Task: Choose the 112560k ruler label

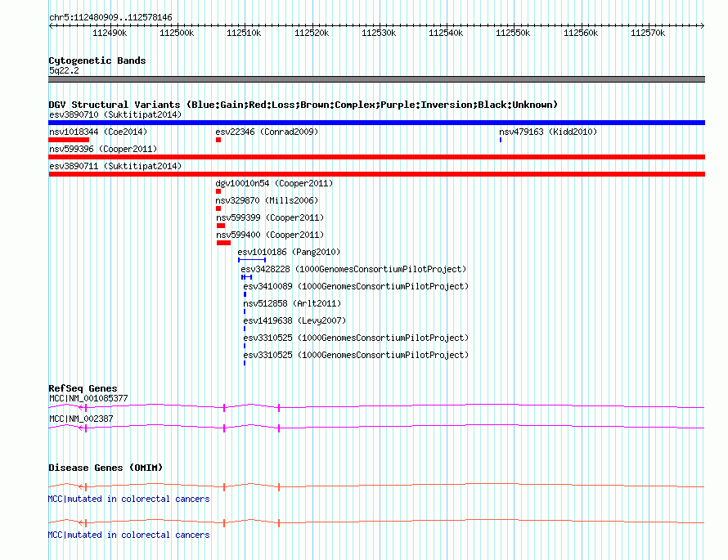Action: (581, 33)
